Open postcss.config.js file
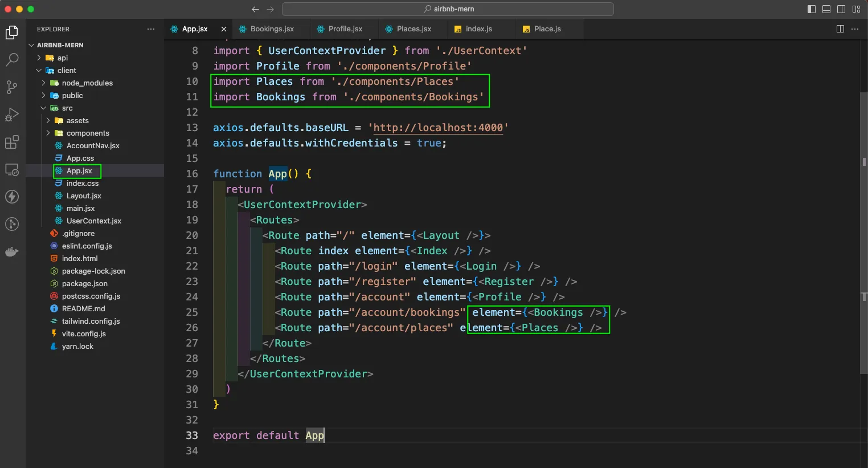Image resolution: width=868 pixels, height=468 pixels. pos(91,296)
